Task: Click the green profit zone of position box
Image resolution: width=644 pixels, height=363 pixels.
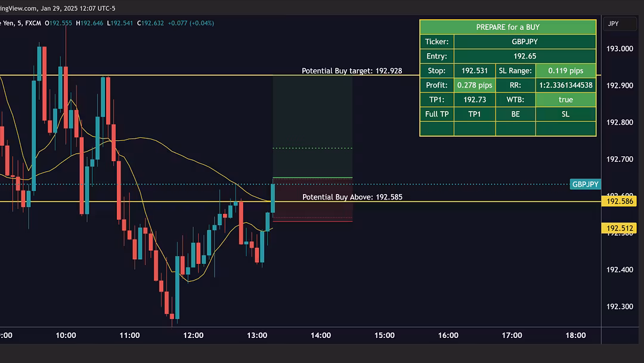Action: tap(312, 119)
